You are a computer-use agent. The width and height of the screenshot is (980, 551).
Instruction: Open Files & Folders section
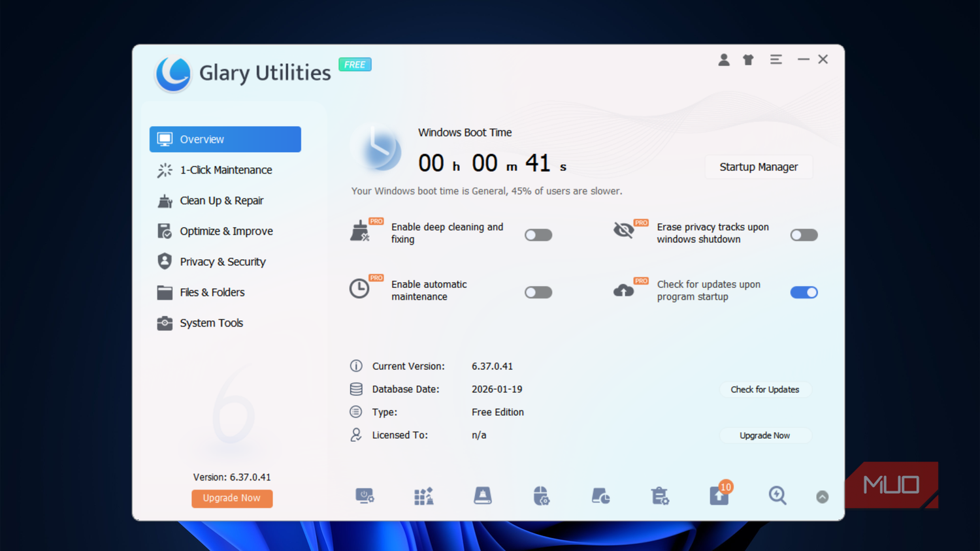[225, 292]
